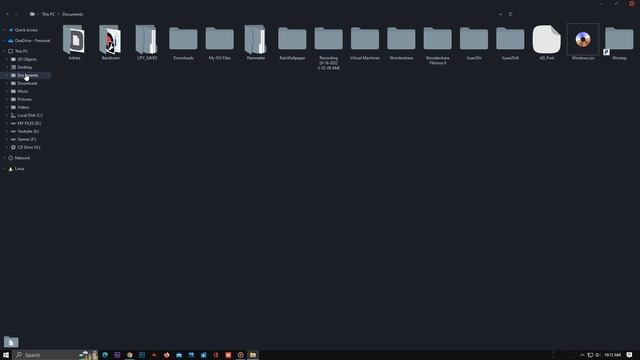The height and width of the screenshot is (360, 640).
Task: Open 3D Objects in sidebar
Action: [x=27, y=59]
